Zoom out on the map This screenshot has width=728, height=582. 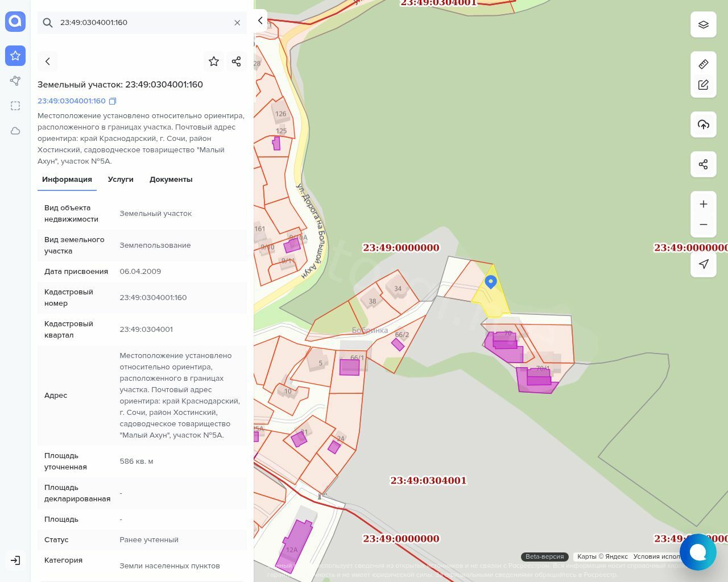pyautogui.click(x=703, y=225)
